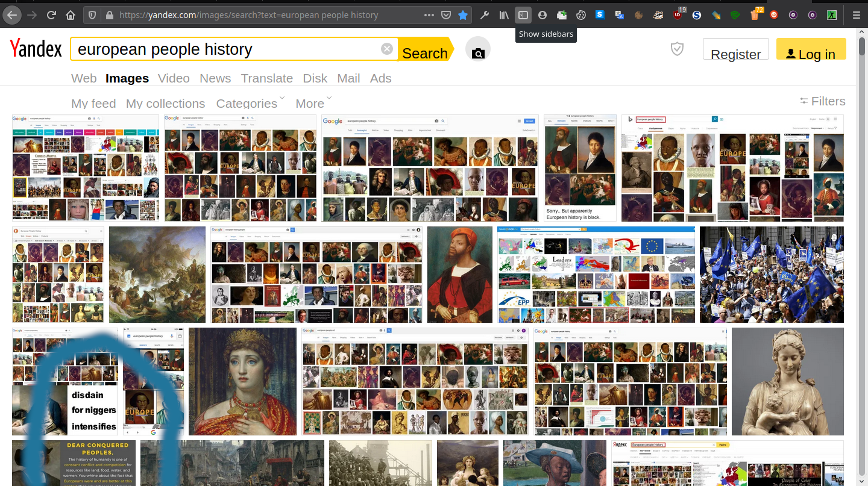Click the brown cookie extension icon
This screenshot has width=868, height=486.
tap(639, 15)
